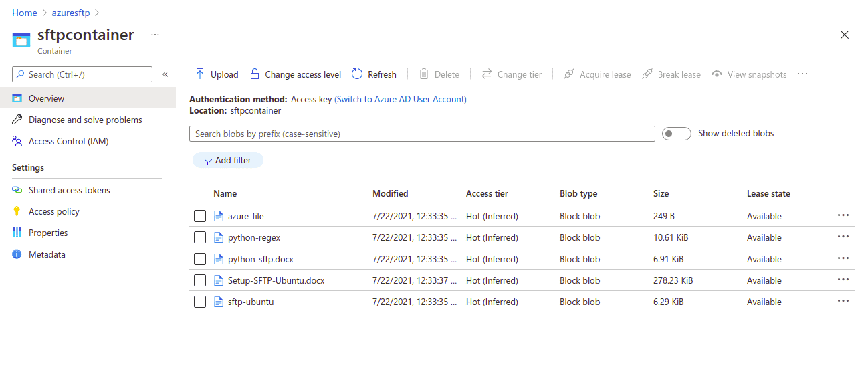
Task: Click the file icon beside python-regex
Action: click(x=218, y=237)
